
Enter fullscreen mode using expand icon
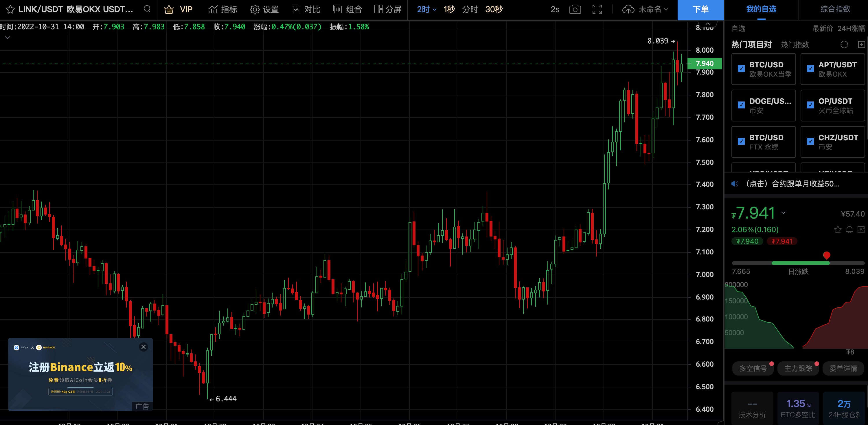pyautogui.click(x=597, y=10)
